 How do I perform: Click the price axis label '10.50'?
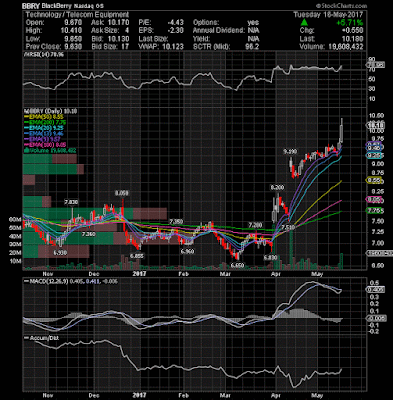(376, 116)
